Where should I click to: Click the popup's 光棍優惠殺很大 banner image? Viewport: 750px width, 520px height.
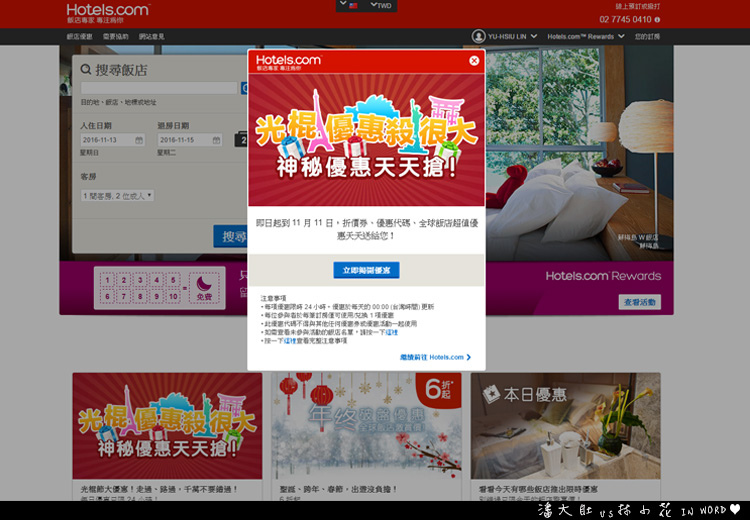[x=366, y=140]
